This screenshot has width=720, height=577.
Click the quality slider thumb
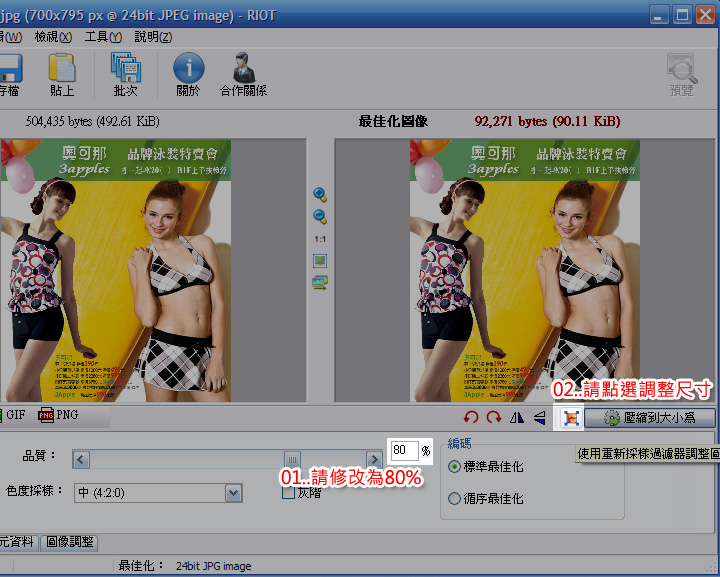pos(292,459)
